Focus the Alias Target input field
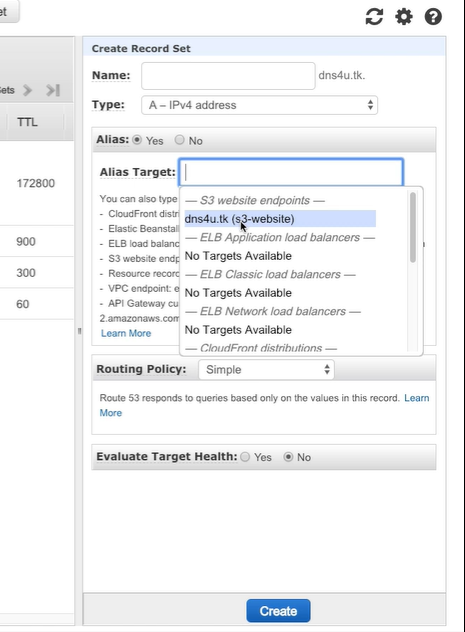 291,173
